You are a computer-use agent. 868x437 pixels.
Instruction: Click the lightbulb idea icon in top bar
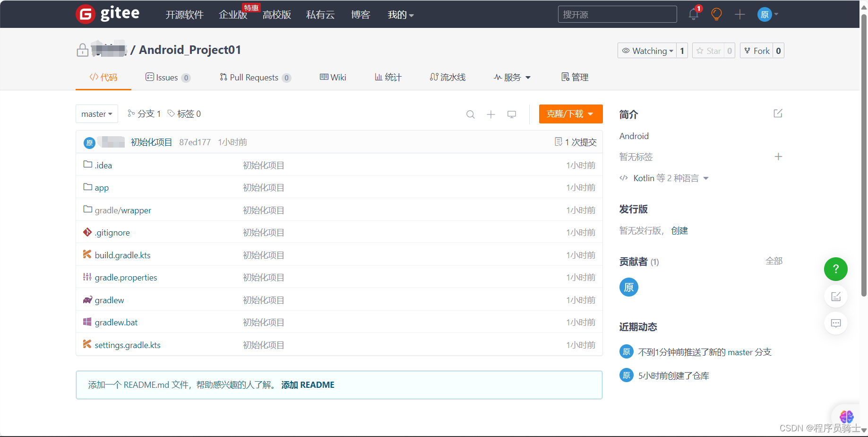click(716, 14)
